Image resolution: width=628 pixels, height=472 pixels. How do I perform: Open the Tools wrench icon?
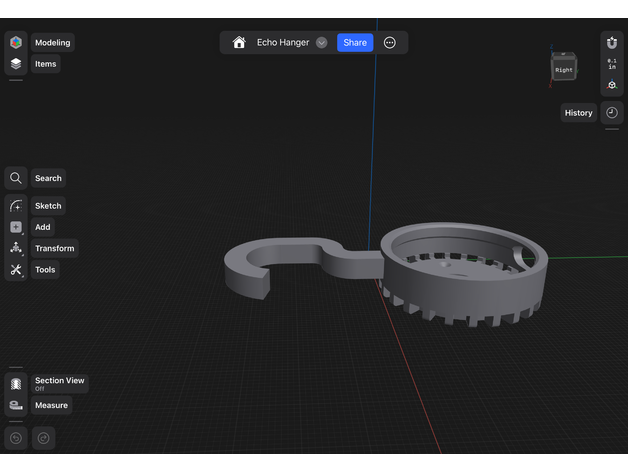(16, 269)
